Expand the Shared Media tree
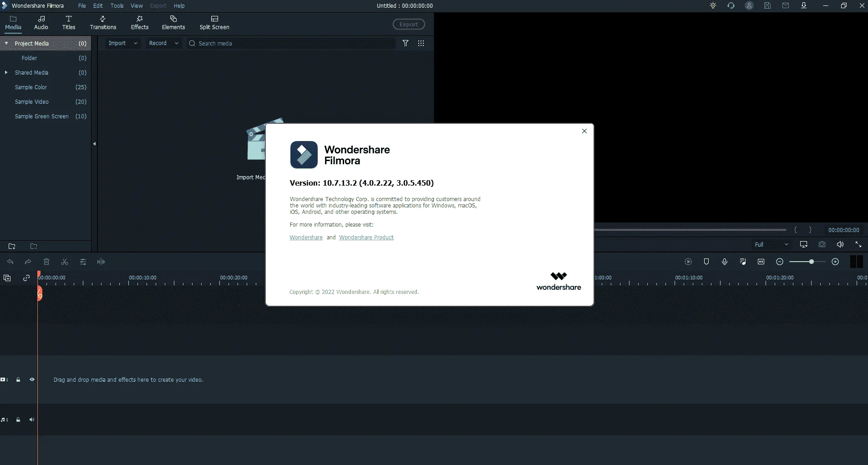 coord(6,72)
